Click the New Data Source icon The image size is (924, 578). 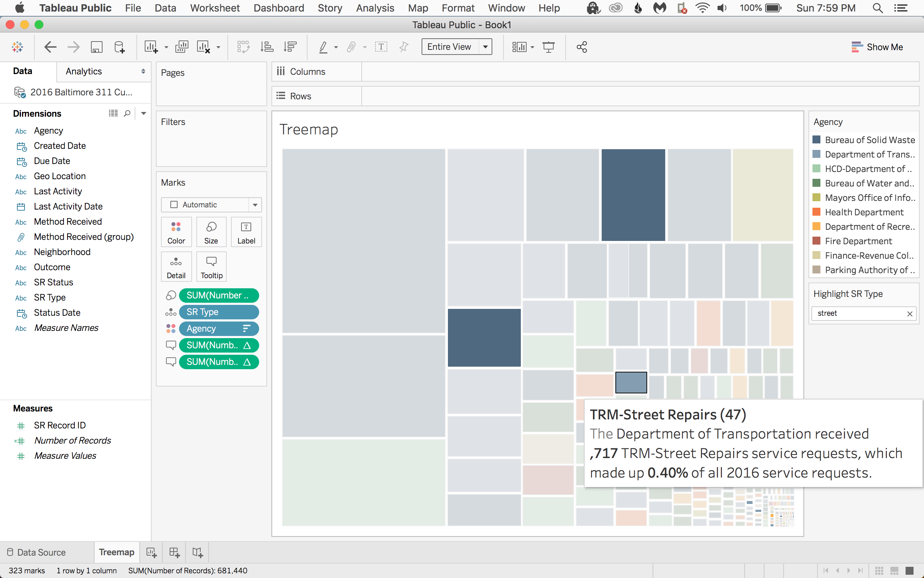[x=119, y=47]
